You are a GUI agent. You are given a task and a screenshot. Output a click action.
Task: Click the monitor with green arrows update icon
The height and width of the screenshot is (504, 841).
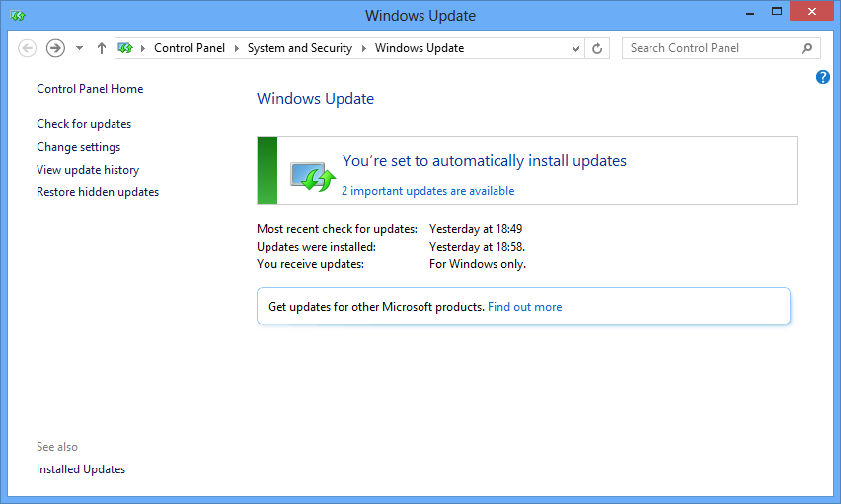point(313,177)
